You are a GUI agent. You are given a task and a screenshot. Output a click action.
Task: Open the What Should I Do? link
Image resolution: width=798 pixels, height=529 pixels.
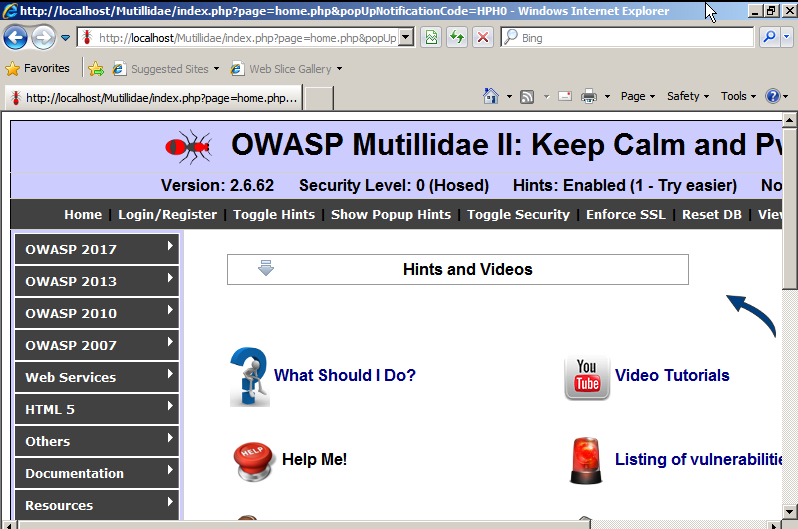click(x=345, y=375)
